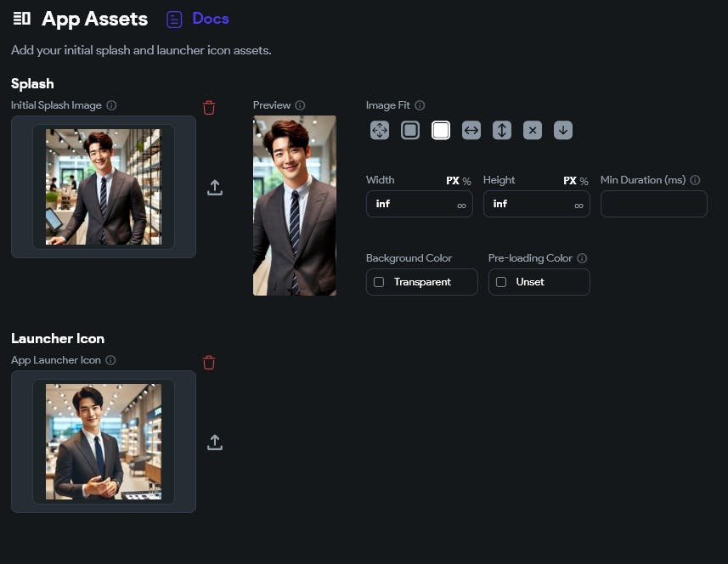The height and width of the screenshot is (564, 728).
Task: Click the Width input field
Action: point(420,204)
